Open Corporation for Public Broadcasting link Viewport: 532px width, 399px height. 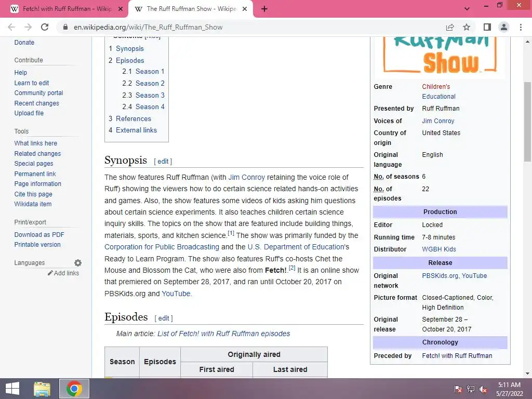click(162, 247)
